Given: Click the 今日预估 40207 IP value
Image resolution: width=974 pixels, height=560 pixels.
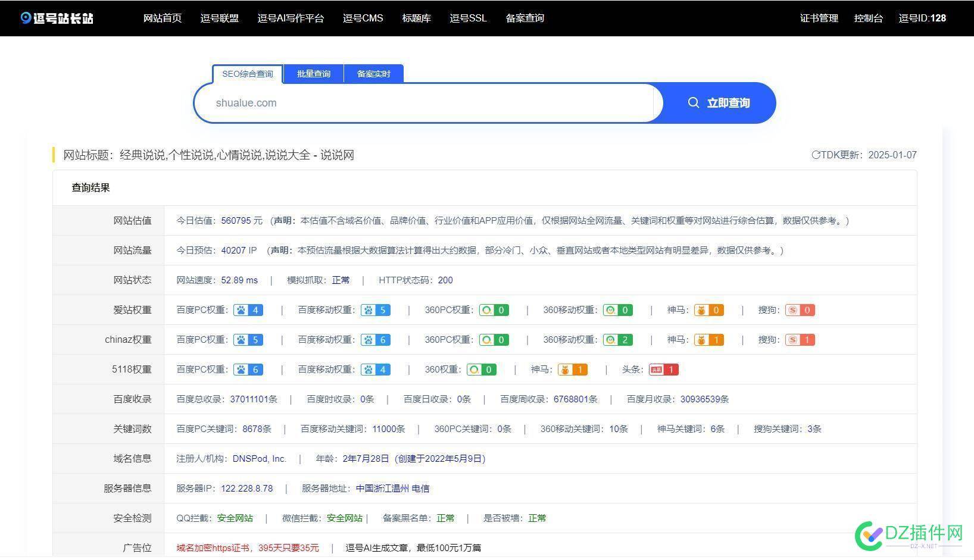Looking at the screenshot, I should pyautogui.click(x=239, y=251).
